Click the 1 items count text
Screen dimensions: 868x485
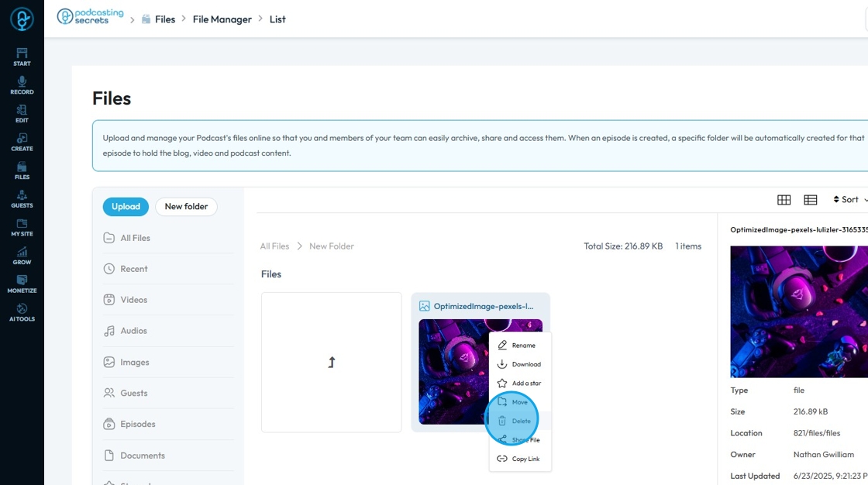point(688,246)
